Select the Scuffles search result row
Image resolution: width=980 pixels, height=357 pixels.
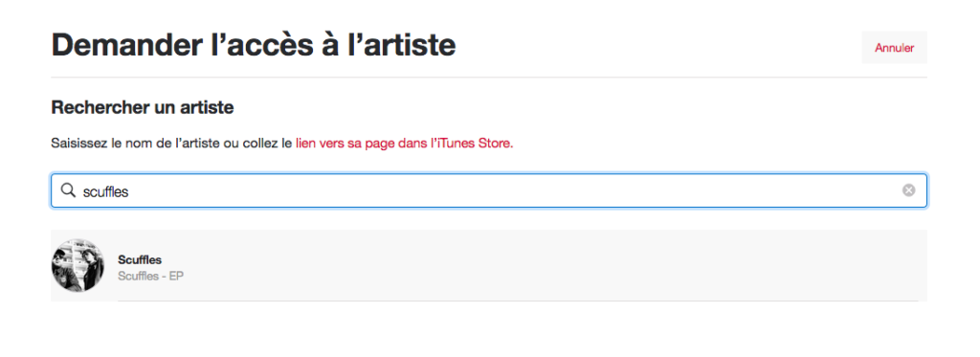489,265
